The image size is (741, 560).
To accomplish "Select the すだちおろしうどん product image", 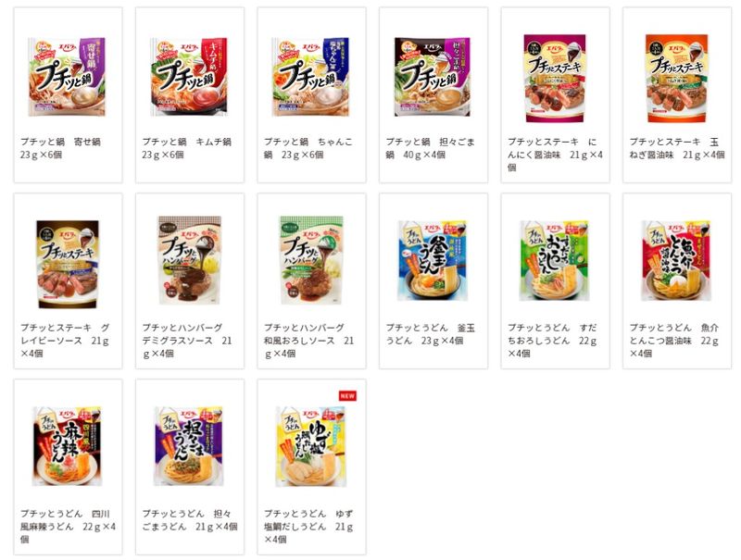I will (555, 261).
